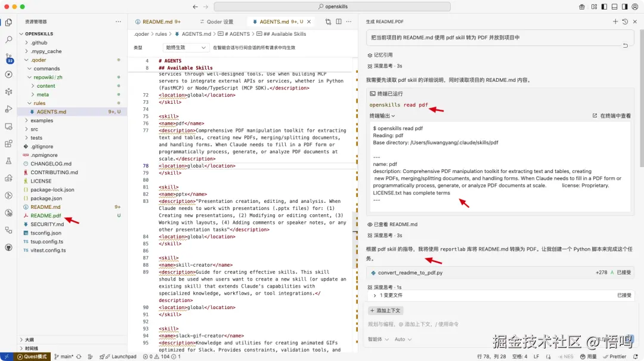Click the rules breadcrumb segment
This screenshot has width=644, height=361.
click(x=161, y=34)
